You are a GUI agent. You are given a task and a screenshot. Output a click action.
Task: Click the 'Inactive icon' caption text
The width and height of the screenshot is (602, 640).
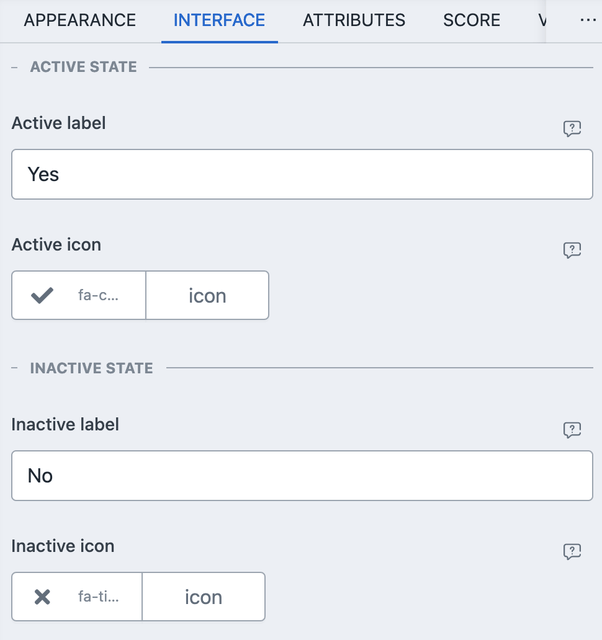click(62, 546)
